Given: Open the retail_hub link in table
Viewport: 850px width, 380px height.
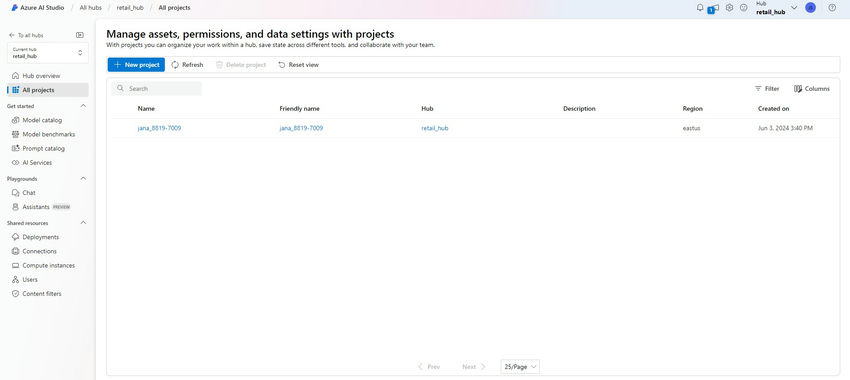Looking at the screenshot, I should point(435,128).
